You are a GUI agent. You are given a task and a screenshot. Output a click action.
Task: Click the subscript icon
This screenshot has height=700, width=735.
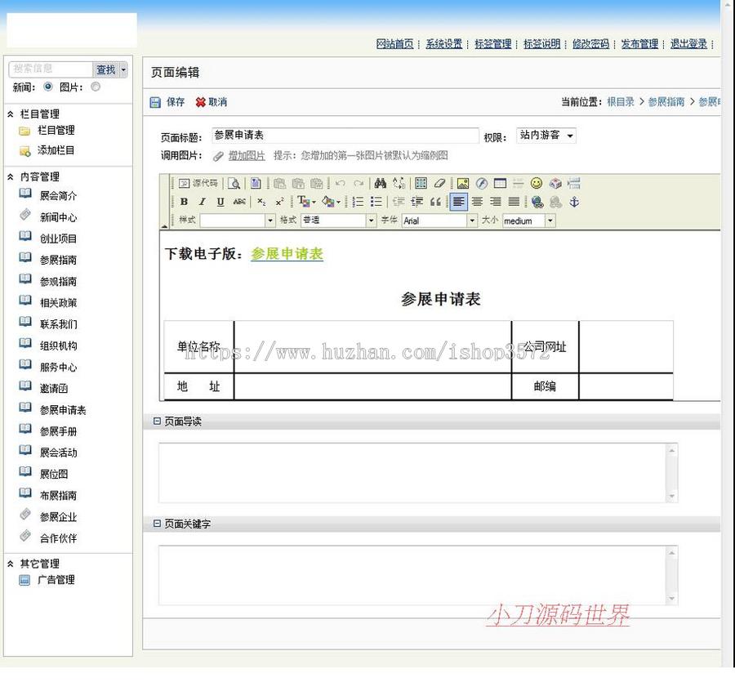[261, 202]
